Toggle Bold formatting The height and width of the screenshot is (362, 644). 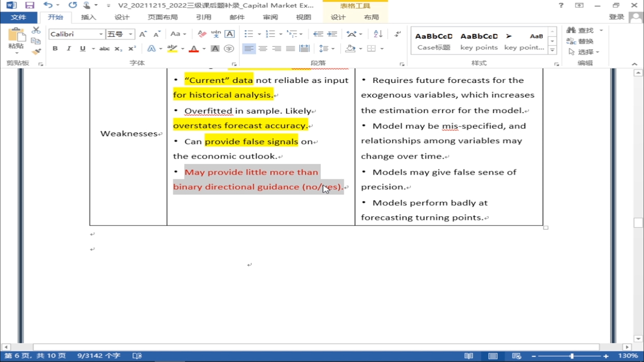55,49
